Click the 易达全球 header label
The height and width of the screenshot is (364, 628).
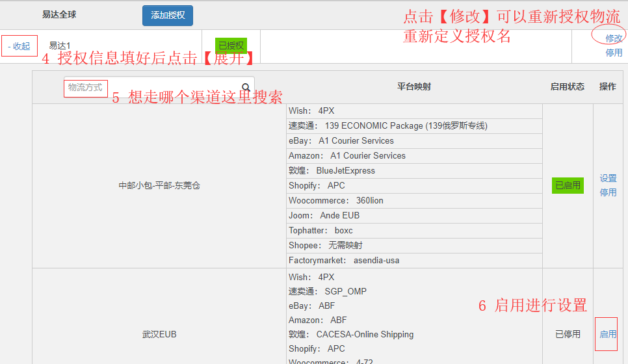point(59,15)
